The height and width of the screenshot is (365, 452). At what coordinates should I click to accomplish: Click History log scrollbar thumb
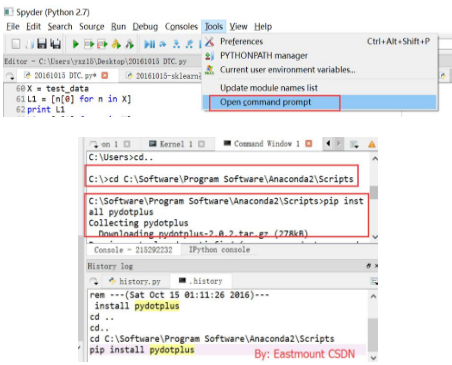[373, 334]
